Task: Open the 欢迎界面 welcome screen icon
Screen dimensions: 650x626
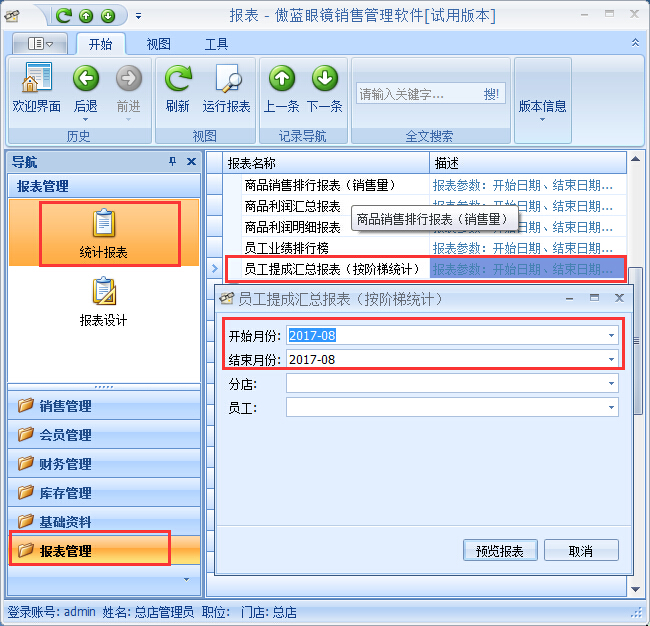Action: tap(36, 78)
